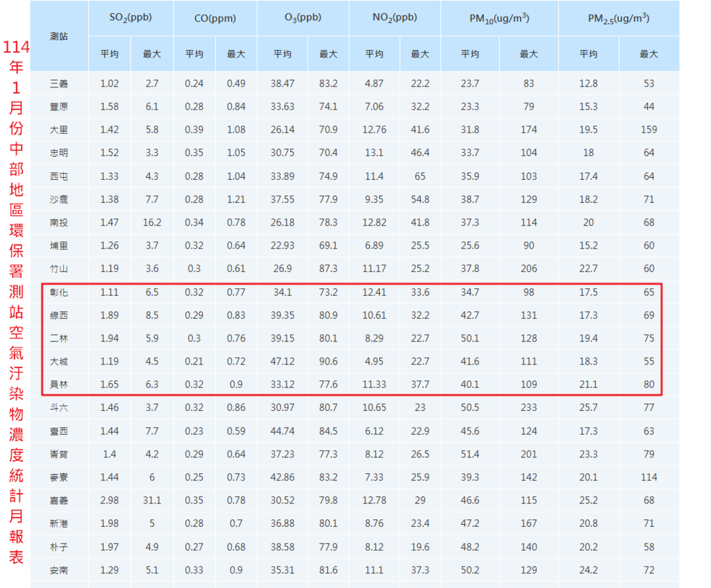
Task: Click 員林 PM2.5 average value 21.1
Action: 588,385
